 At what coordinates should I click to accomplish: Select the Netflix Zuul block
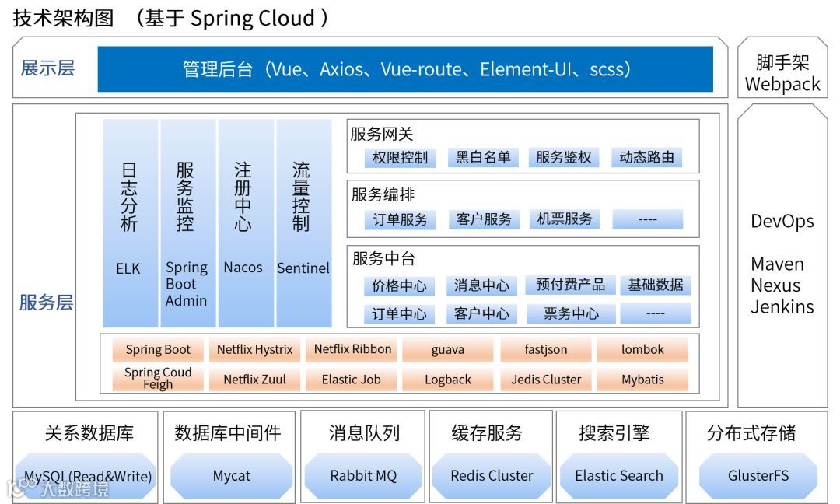[255, 380]
